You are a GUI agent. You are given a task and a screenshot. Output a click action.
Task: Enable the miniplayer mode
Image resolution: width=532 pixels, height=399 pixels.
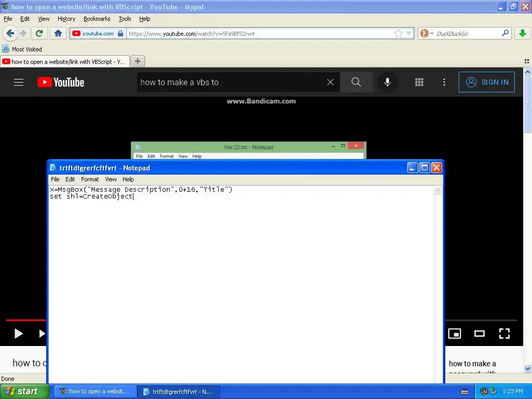[454, 334]
